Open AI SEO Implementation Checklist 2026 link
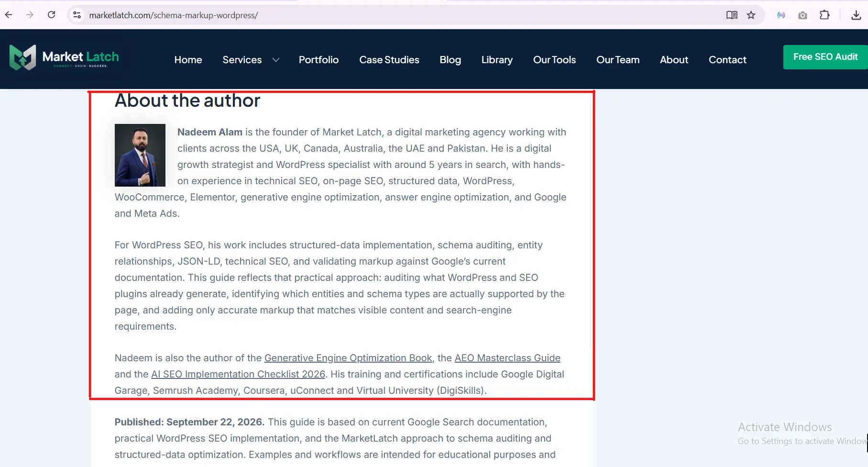Viewport: 868px width, 467px height. click(x=238, y=374)
